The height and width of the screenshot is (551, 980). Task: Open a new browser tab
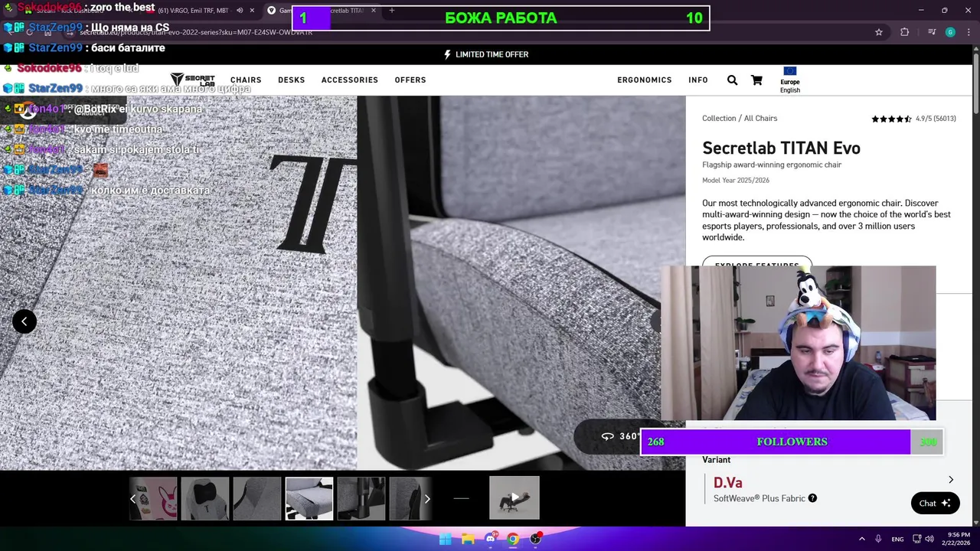pyautogui.click(x=392, y=11)
